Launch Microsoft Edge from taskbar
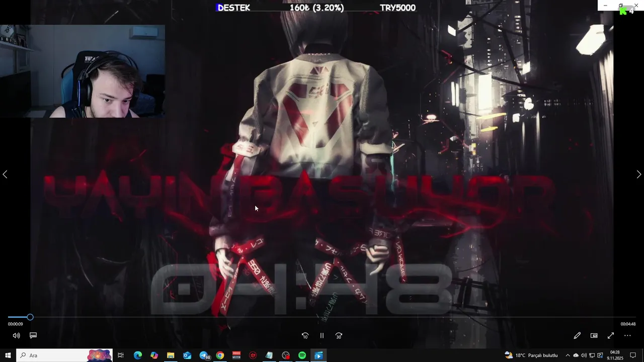The width and height of the screenshot is (644, 362). click(137, 355)
